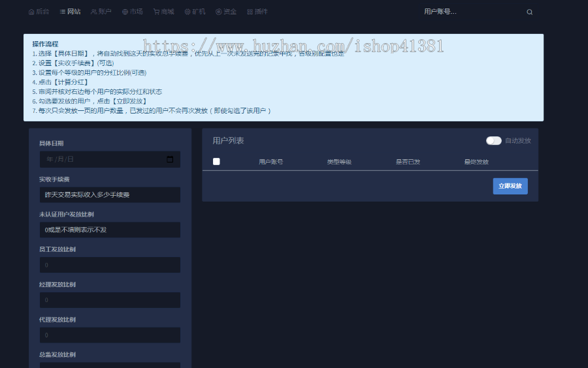Click the 用户列表 panel title
588x368 pixels.
[229, 141]
